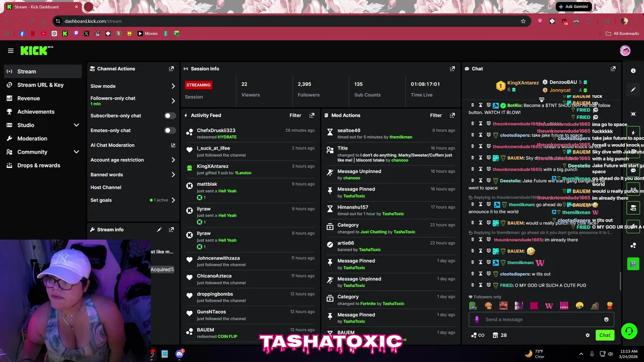644x362 pixels.
Task: Pop out the Chat panel
Action: pos(613,69)
